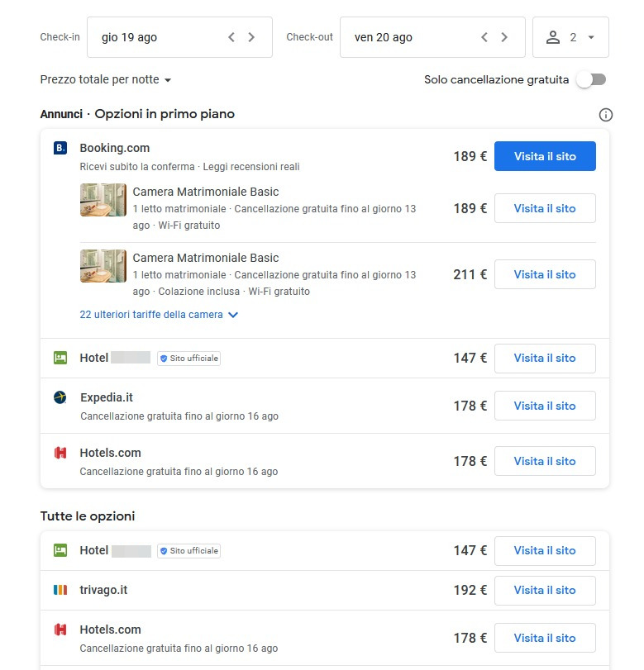Screen dimensions: 644x670
Task: Visit site for 211 € Camera Matrimoniale Basic
Action: tap(545, 274)
